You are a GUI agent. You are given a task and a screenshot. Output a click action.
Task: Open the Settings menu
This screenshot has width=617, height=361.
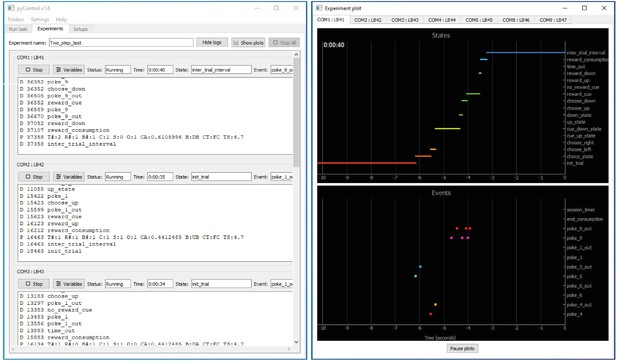pyautogui.click(x=40, y=19)
